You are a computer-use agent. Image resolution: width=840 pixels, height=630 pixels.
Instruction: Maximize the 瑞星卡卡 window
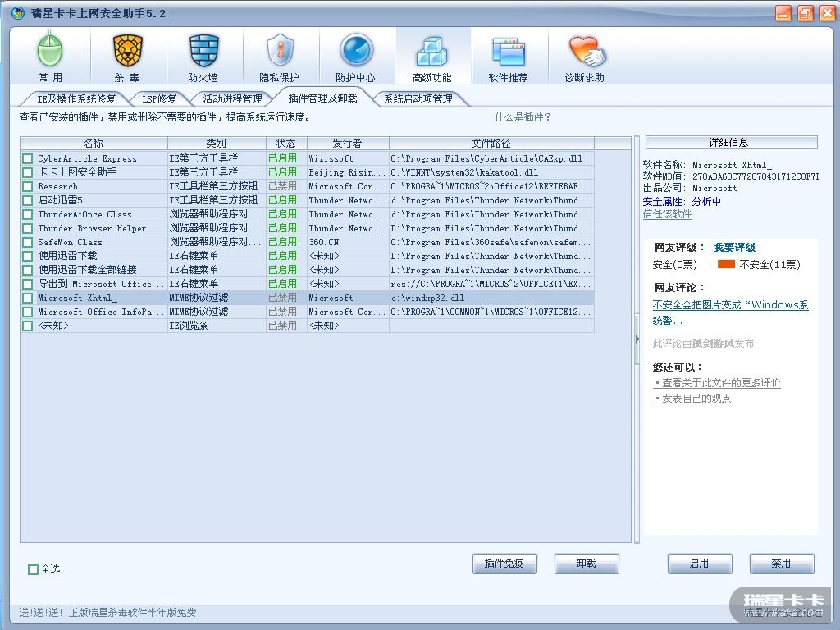[x=806, y=13]
